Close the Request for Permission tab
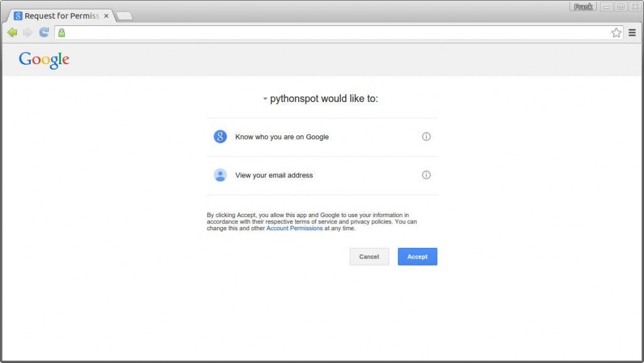This screenshot has width=644, height=363. [106, 16]
